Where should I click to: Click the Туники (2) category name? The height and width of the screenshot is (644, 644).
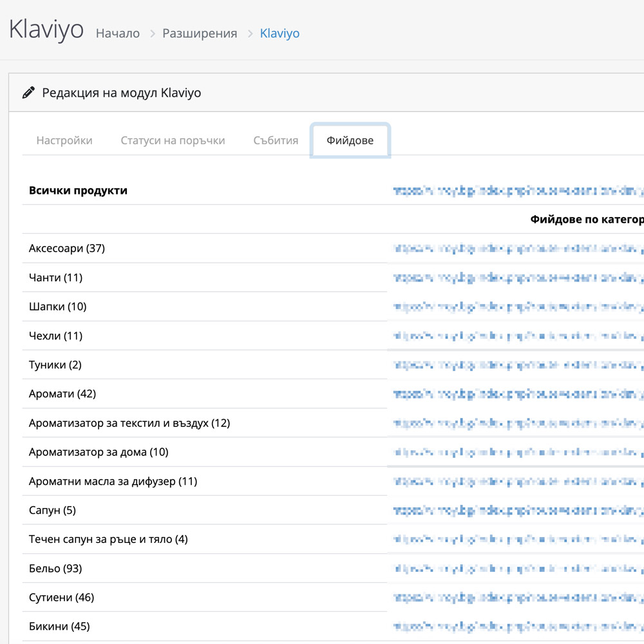[x=55, y=365]
